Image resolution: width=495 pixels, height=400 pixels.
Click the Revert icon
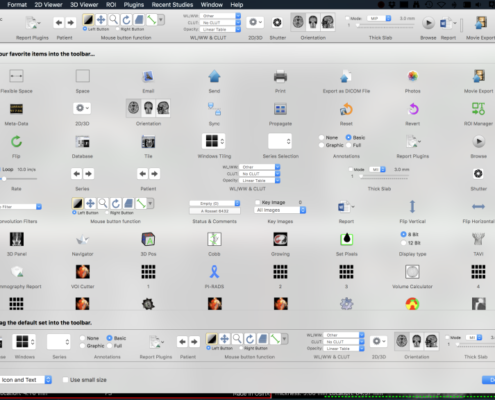point(413,109)
